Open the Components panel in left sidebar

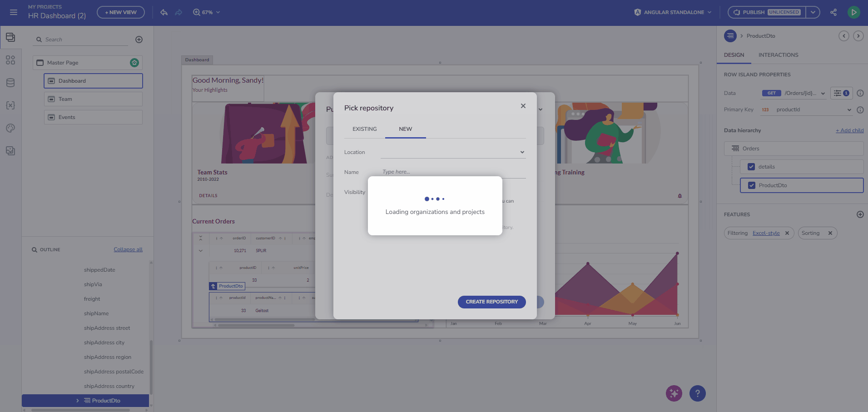pyautogui.click(x=10, y=60)
